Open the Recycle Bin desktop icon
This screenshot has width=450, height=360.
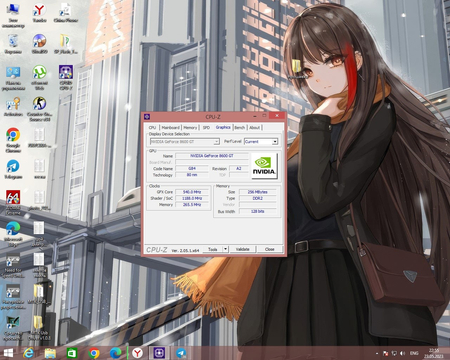pos(13,44)
